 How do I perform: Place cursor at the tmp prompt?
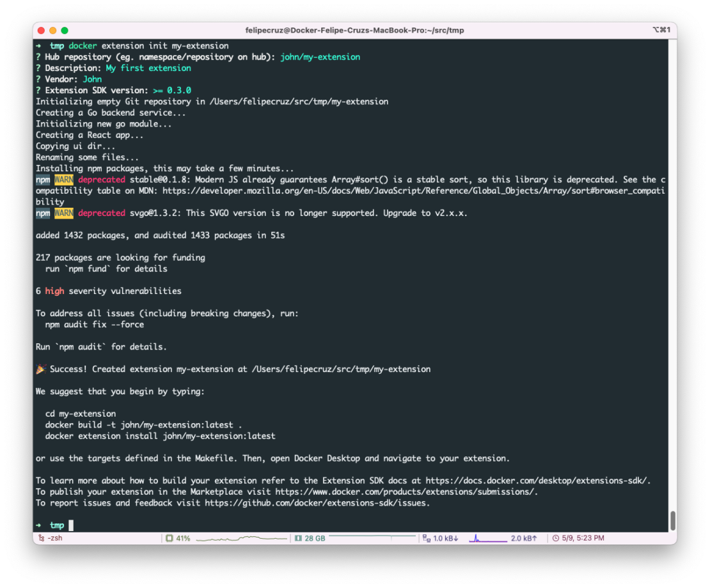point(70,525)
